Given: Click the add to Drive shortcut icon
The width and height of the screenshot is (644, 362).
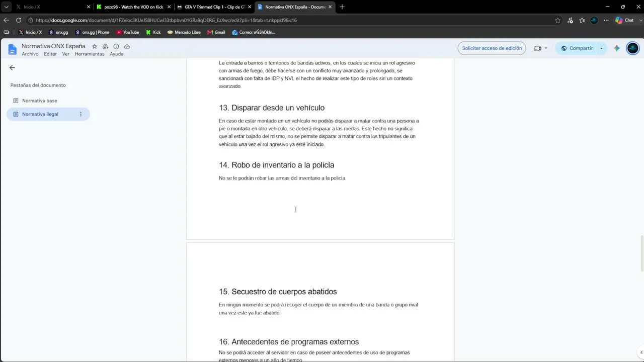Looking at the screenshot, I should coord(105,46).
